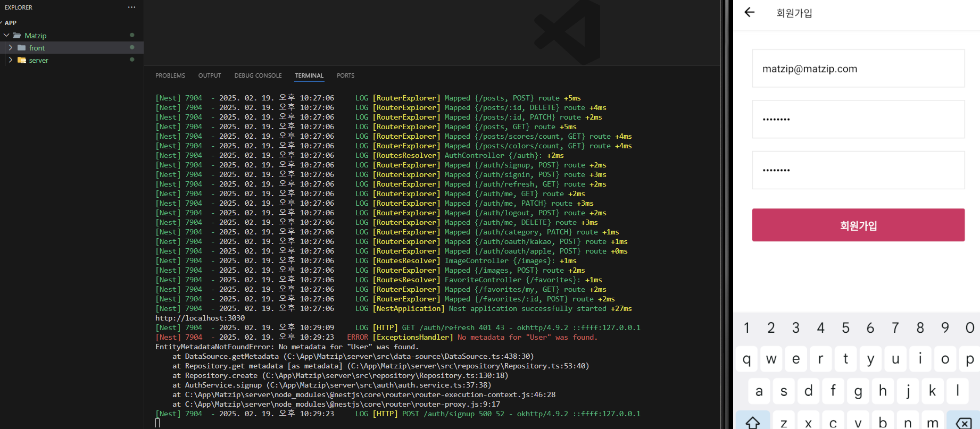
Task: Collapse the APP section in Explorer
Action: point(11,23)
